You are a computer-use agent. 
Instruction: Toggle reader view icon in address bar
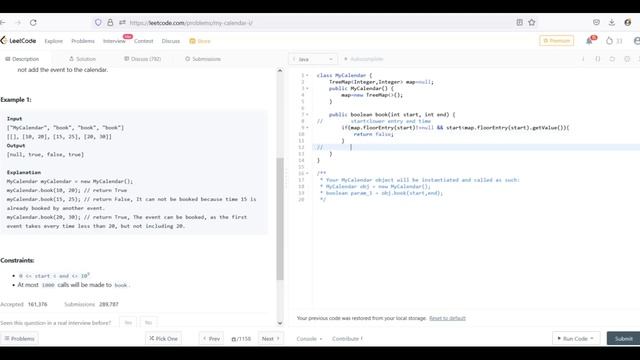coord(519,23)
